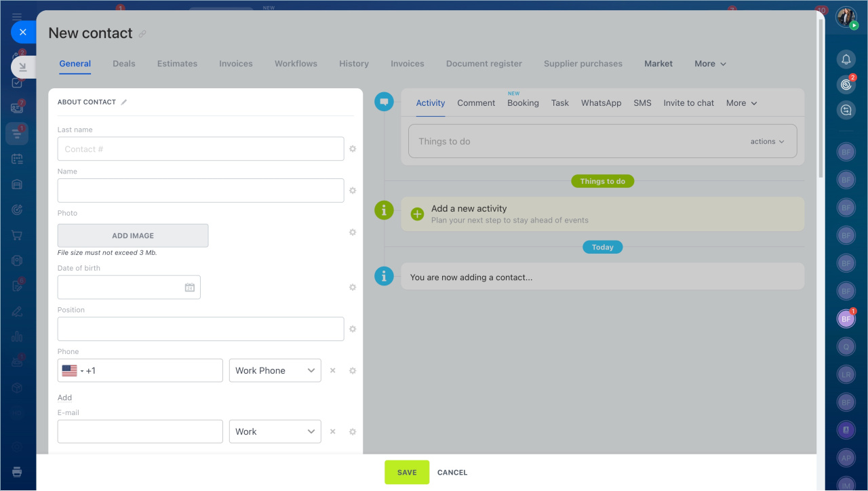868x491 pixels.
Task: Click into the Position input field
Action: (x=201, y=329)
